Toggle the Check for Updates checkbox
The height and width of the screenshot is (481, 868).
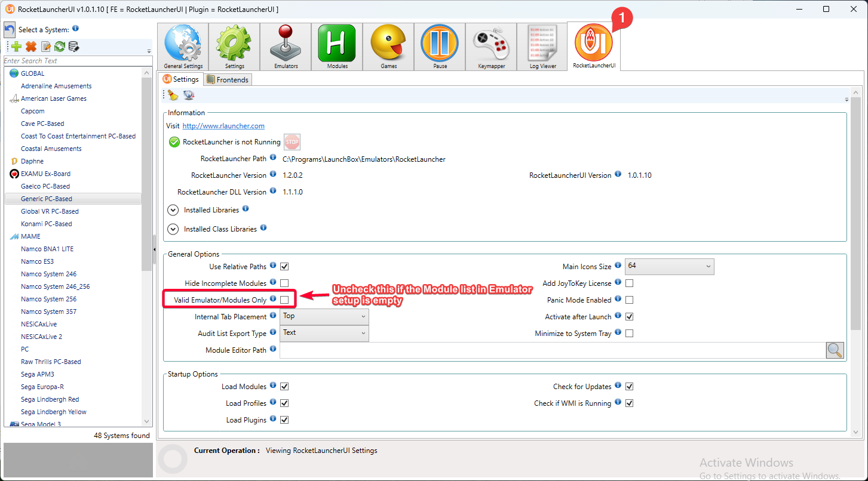point(629,387)
